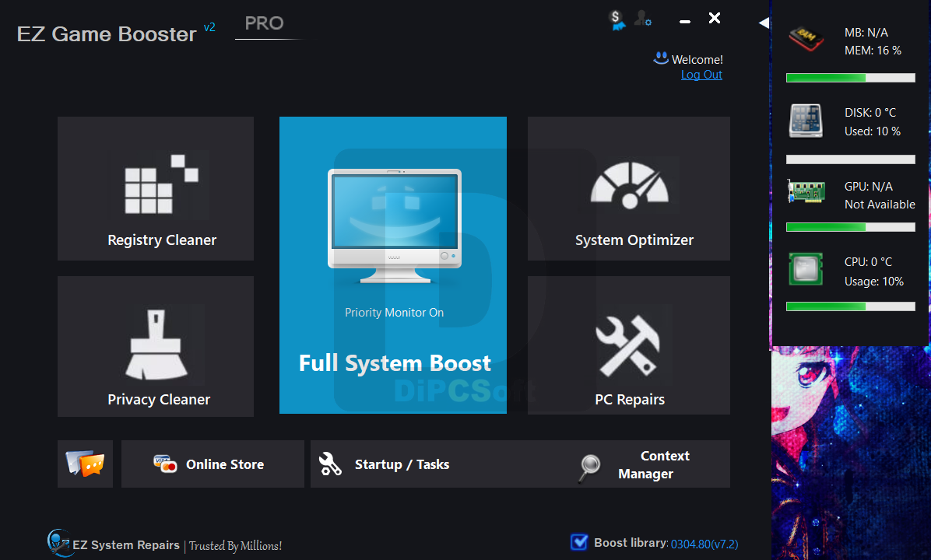Screen dimensions: 931x560
Task: Click the CPU processor icon
Action: click(806, 269)
